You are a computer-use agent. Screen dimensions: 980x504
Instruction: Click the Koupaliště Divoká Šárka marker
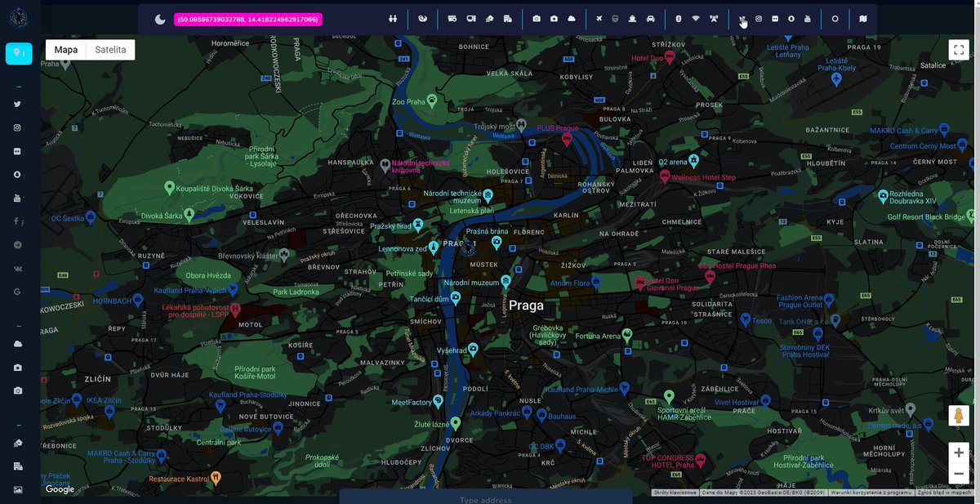[x=170, y=188]
